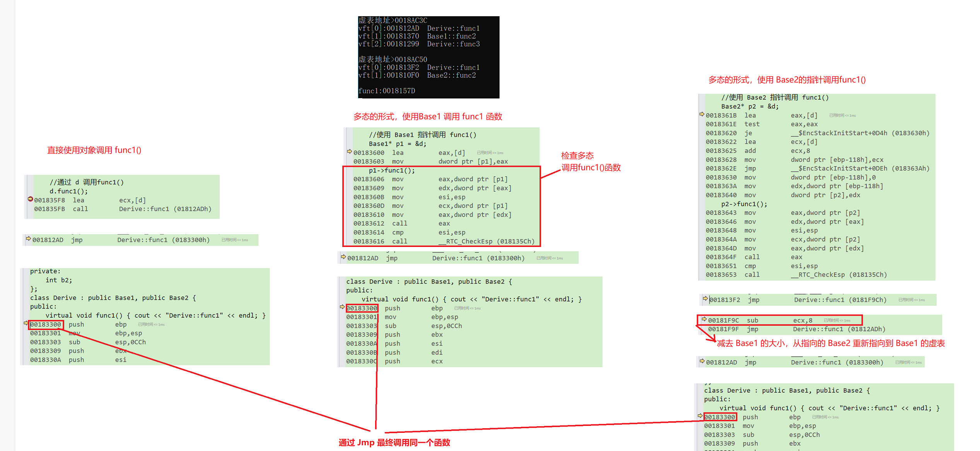Select instruction 0018360D mov ecx,dword ptr [p1]

coord(430,206)
